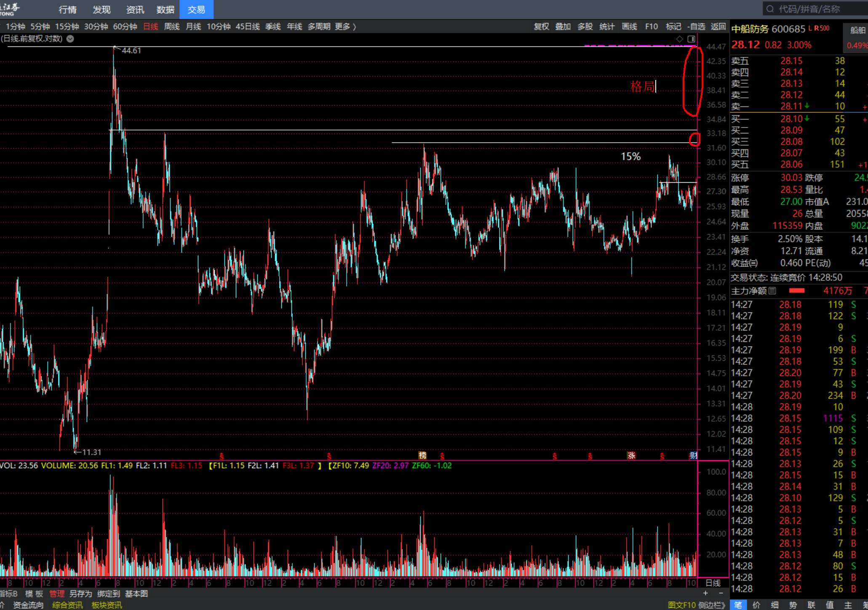Select the 价 tab in bottom panel

point(756,605)
